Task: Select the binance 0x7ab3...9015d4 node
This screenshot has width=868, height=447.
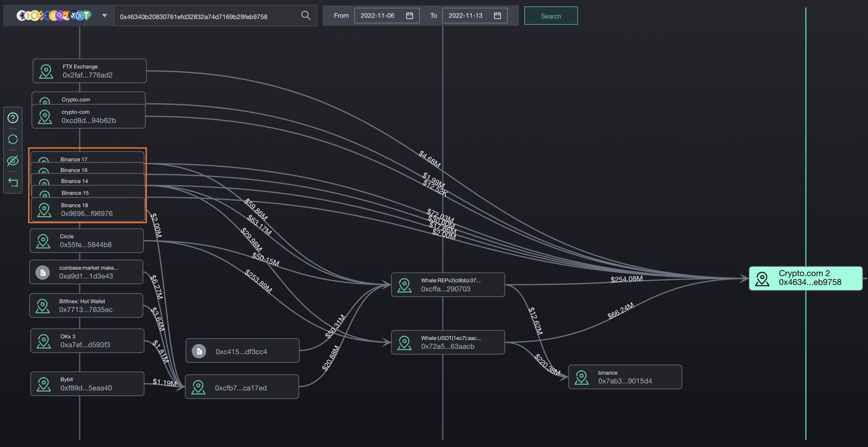Action: pyautogui.click(x=625, y=377)
